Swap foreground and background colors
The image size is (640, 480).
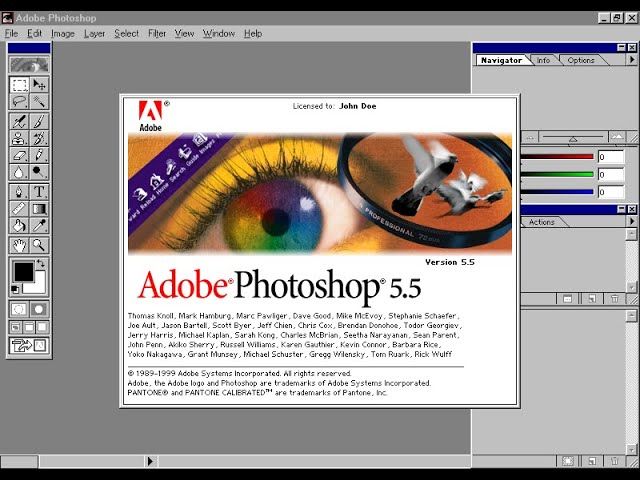(x=41, y=264)
